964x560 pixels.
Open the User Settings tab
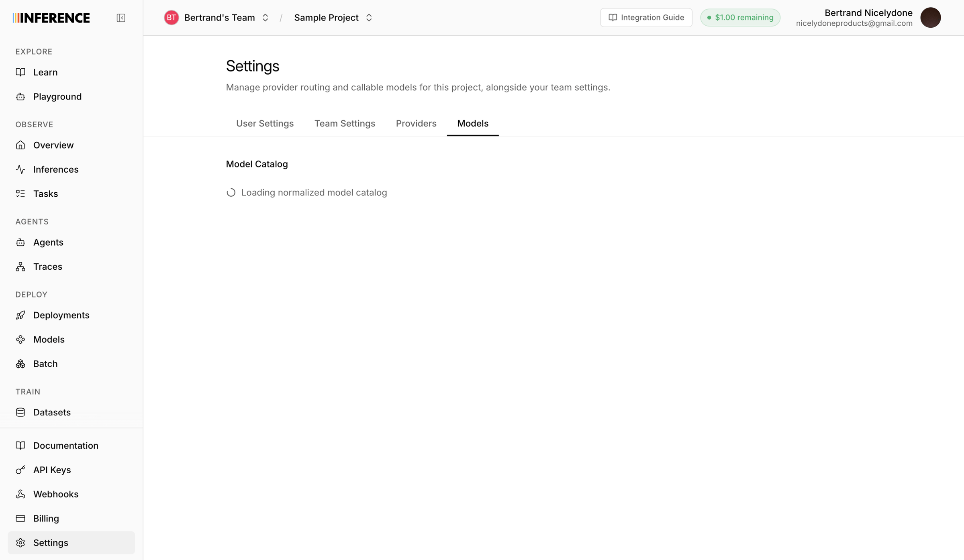pyautogui.click(x=265, y=124)
